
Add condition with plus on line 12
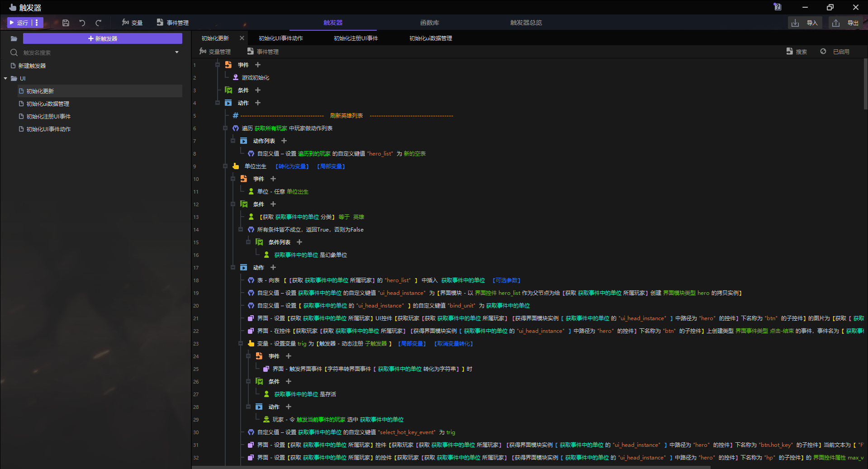273,204
